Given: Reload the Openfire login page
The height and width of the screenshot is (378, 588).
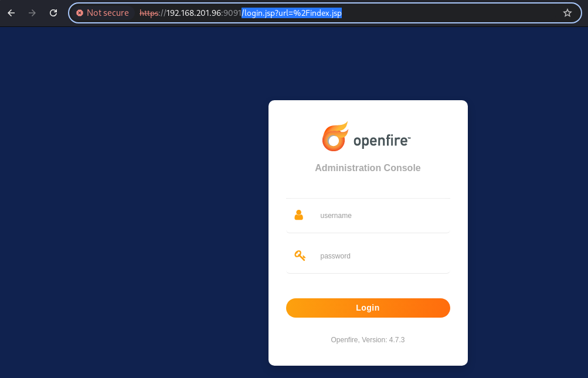Looking at the screenshot, I should (53, 13).
